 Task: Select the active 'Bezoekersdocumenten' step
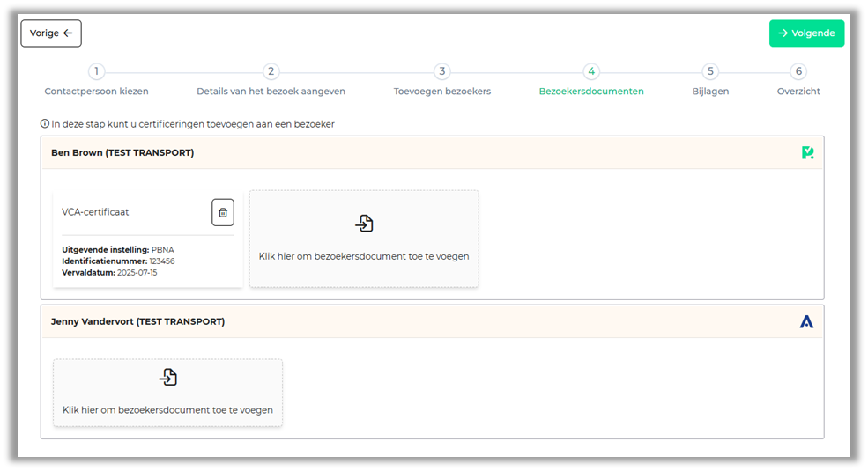click(591, 91)
